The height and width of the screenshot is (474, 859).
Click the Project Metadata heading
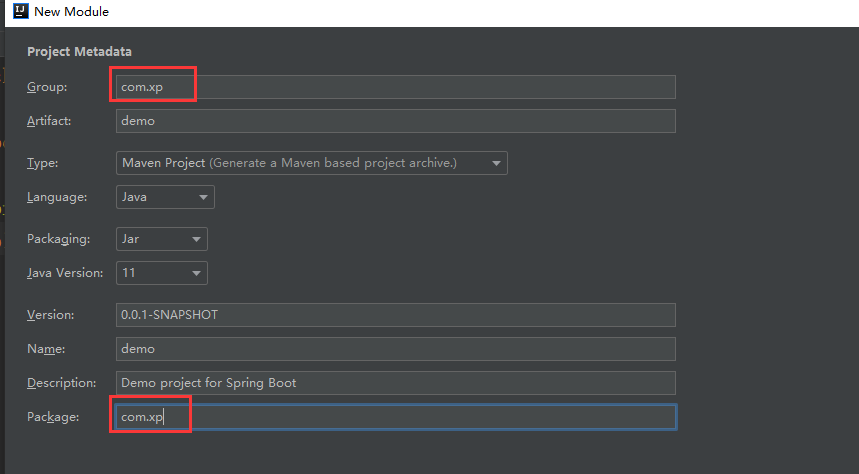(x=79, y=52)
